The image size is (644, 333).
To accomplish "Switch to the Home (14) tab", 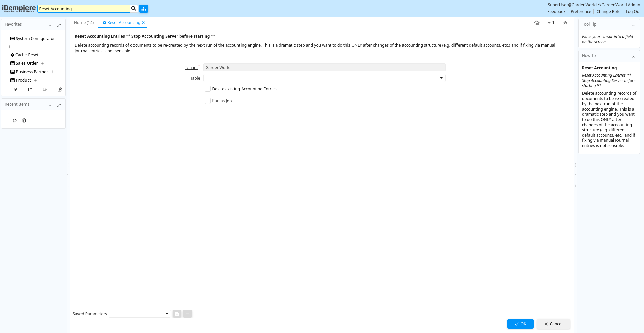I will pos(84,23).
